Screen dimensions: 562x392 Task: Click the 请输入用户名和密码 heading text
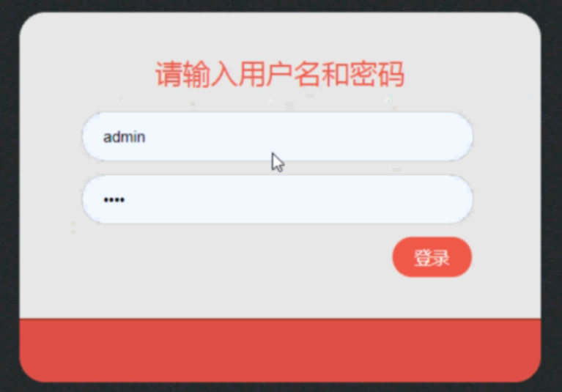(x=280, y=74)
